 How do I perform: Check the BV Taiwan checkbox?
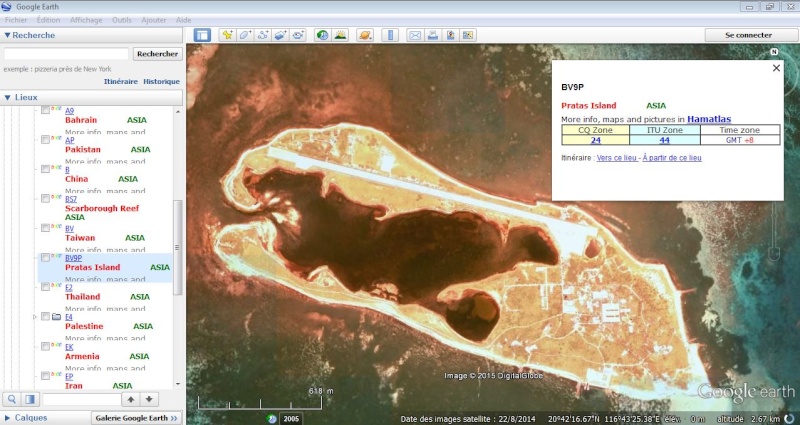[x=45, y=228]
